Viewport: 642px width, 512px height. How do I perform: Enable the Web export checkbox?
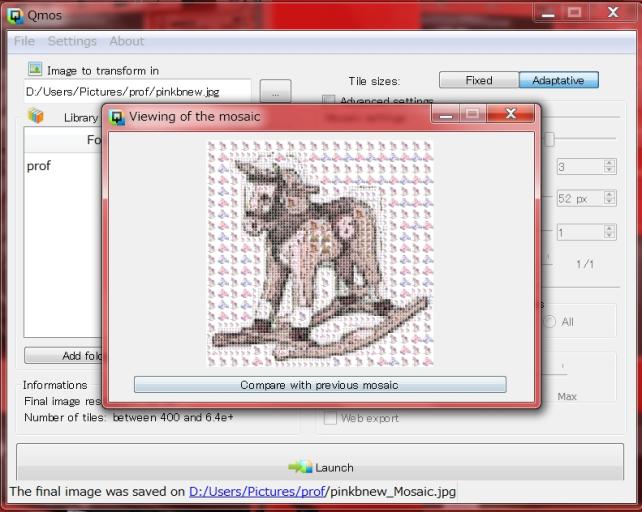coord(330,418)
